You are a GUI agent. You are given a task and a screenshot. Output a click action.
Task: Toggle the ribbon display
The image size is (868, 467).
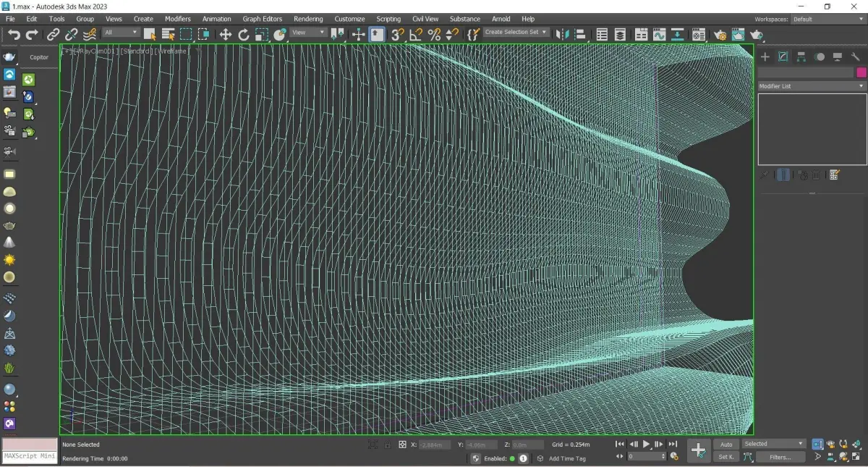[x=641, y=34]
